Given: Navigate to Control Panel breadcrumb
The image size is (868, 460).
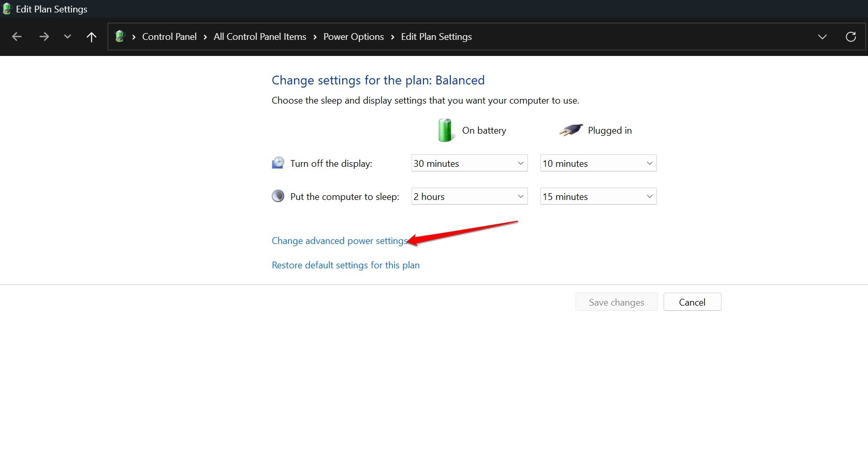Looking at the screenshot, I should click(169, 37).
